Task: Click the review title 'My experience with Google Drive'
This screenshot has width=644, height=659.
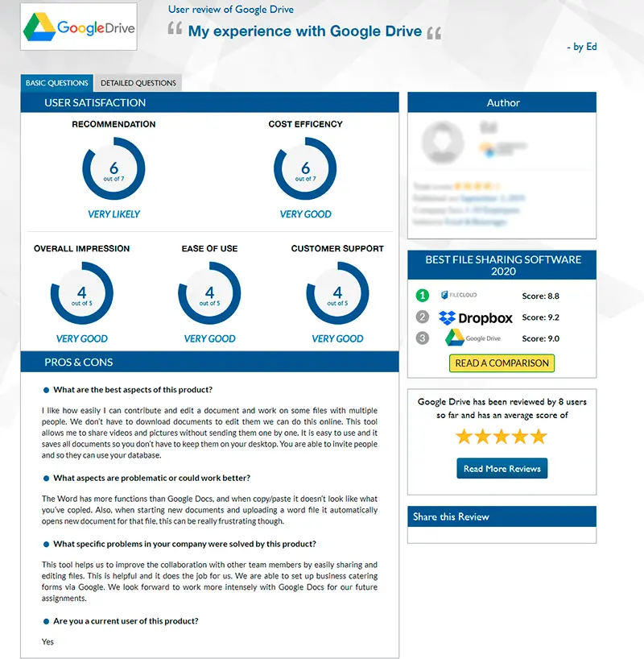Action: pyautogui.click(x=305, y=31)
